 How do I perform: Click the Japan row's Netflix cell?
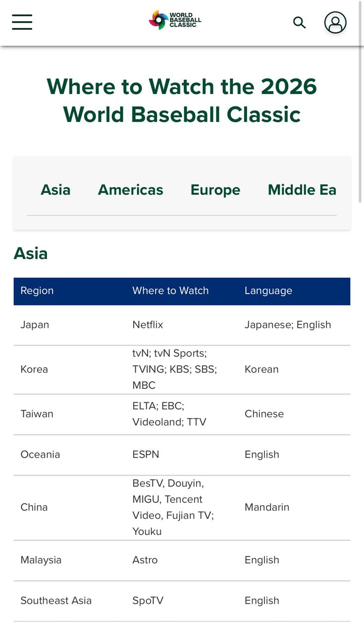click(x=148, y=325)
